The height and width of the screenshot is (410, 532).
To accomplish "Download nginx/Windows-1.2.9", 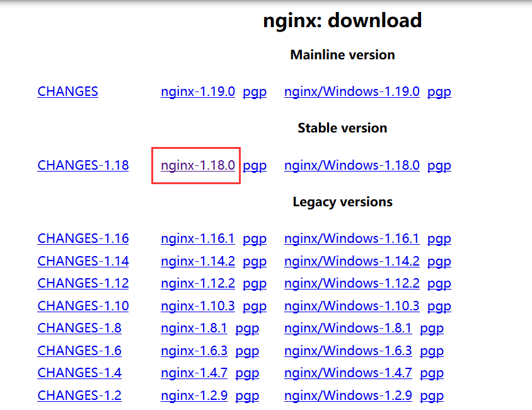I will (348, 395).
